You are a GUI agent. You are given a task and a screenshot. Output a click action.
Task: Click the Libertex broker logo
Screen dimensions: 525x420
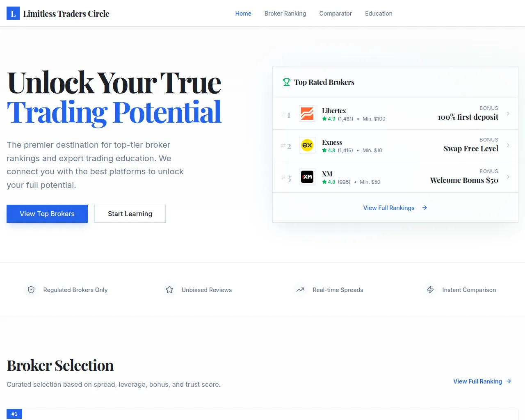307,114
